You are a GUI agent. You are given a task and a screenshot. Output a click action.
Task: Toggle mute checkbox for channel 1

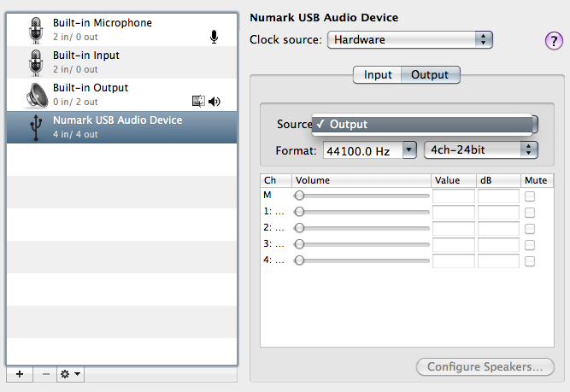530,213
